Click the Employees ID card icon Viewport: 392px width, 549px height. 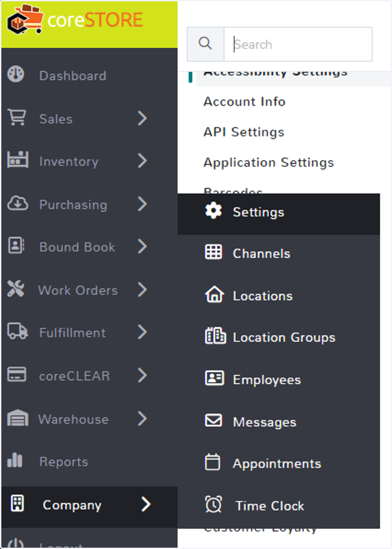coord(214,378)
